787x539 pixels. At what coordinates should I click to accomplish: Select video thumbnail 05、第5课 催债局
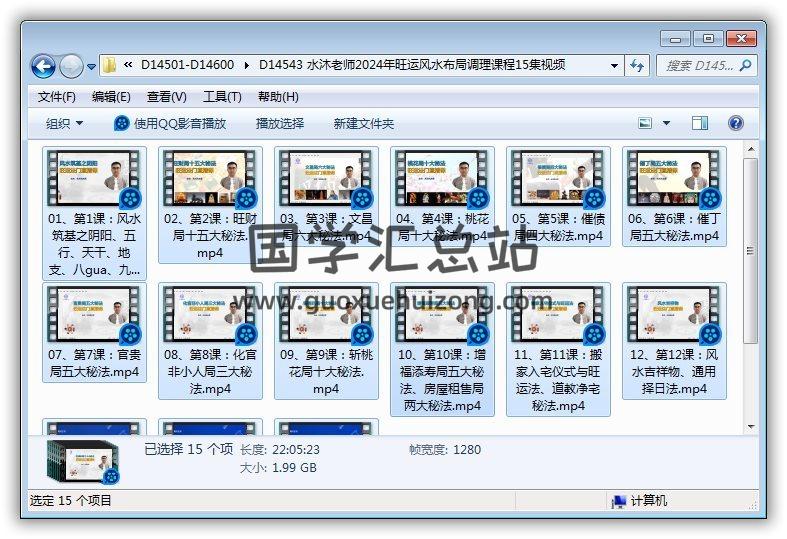[x=558, y=178]
